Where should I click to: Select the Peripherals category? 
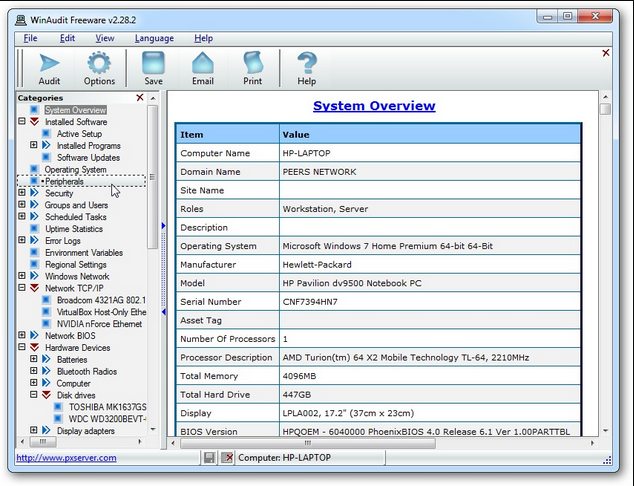point(64,182)
